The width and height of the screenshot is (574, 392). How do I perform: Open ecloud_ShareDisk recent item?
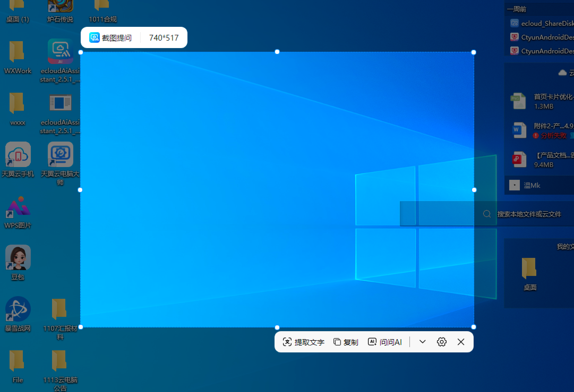[547, 23]
